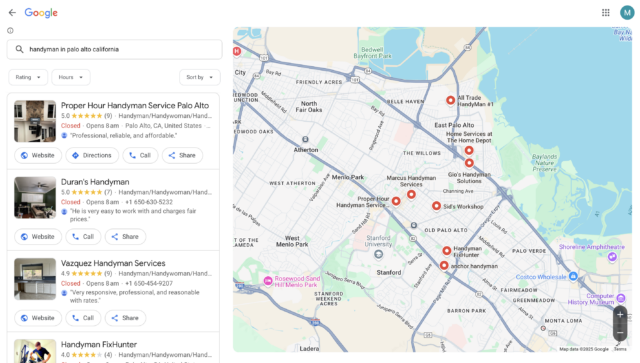Open Duran's Handyman photo thumbnail
The height and width of the screenshot is (363, 640).
[x=35, y=197]
